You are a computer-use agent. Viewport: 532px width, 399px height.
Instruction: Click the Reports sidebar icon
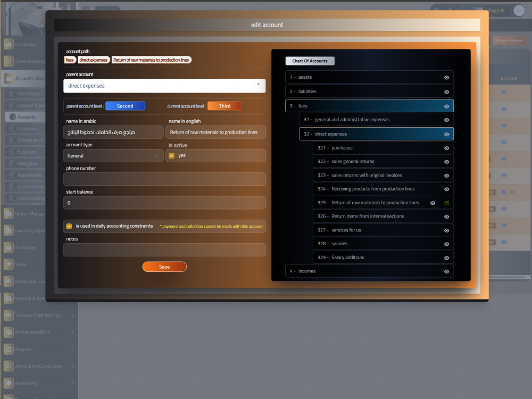9,350
